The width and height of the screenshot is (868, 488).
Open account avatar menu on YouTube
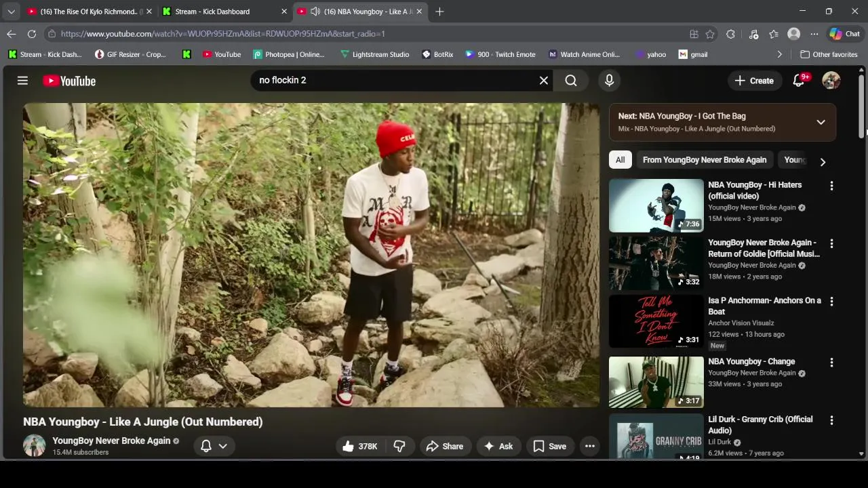[831, 81]
